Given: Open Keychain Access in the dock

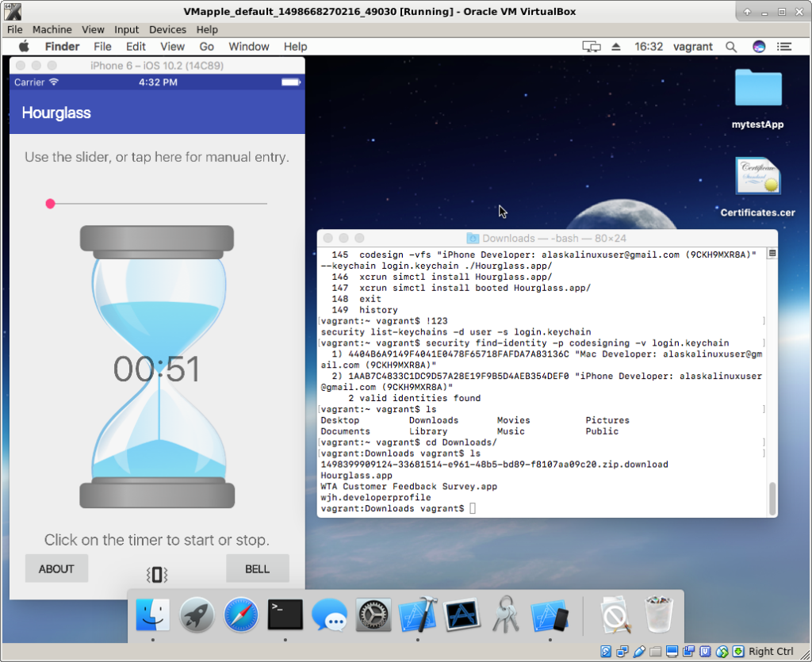Looking at the screenshot, I should [506, 614].
